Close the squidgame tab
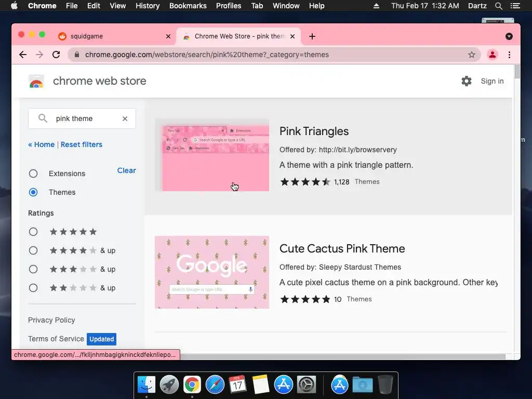The height and width of the screenshot is (399, 532). tap(168, 36)
